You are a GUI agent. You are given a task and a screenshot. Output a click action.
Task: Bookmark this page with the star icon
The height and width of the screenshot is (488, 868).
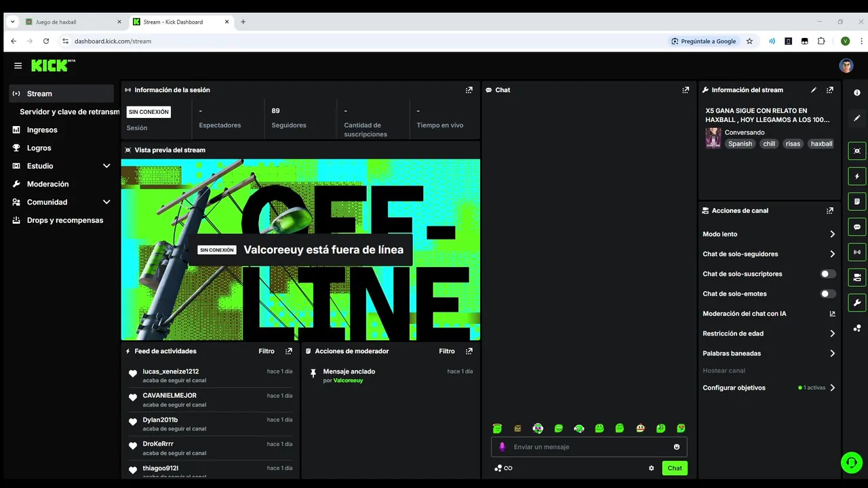tap(749, 41)
